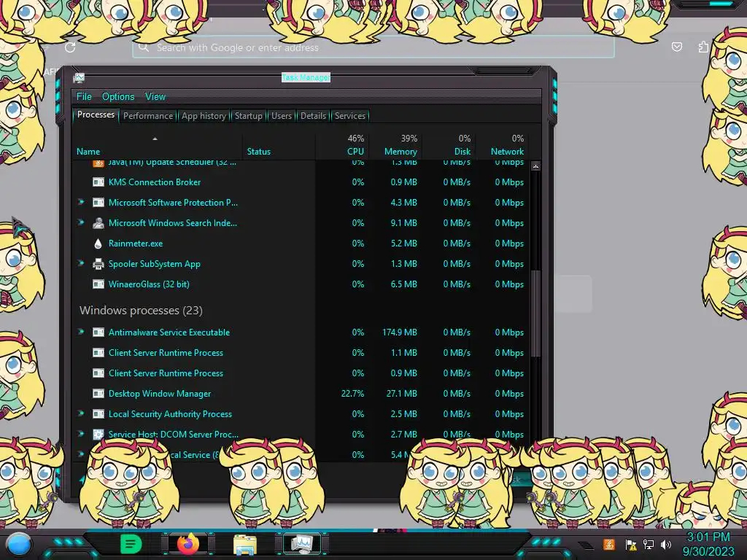This screenshot has width=747, height=560.
Task: Click the Pocket icon in browser toolbar
Action: [676, 47]
